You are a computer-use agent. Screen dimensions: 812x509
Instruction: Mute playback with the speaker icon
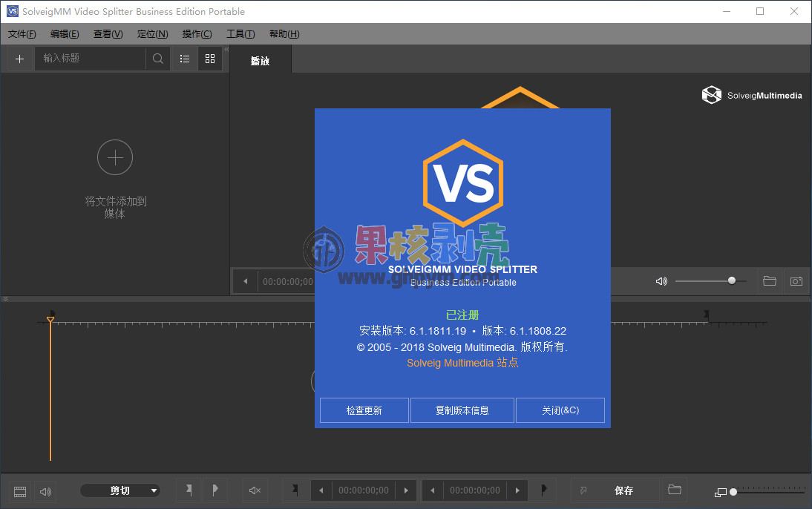[x=661, y=281]
